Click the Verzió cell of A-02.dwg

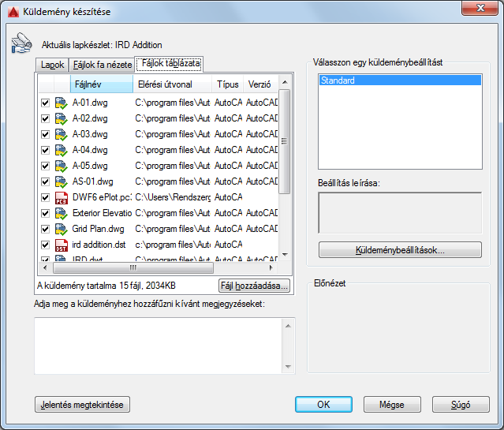point(262,118)
